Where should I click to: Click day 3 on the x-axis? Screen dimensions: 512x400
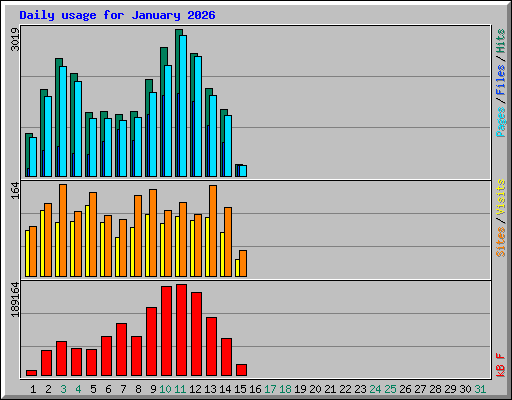click(63, 389)
